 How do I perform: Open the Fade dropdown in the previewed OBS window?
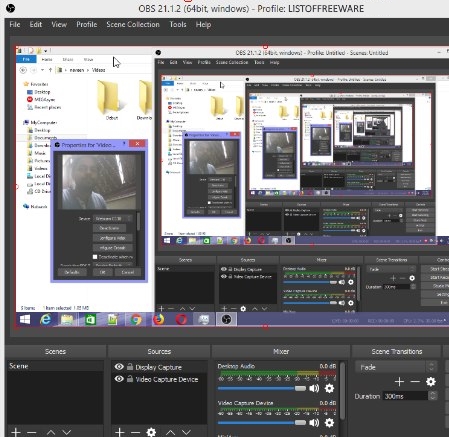[391, 269]
